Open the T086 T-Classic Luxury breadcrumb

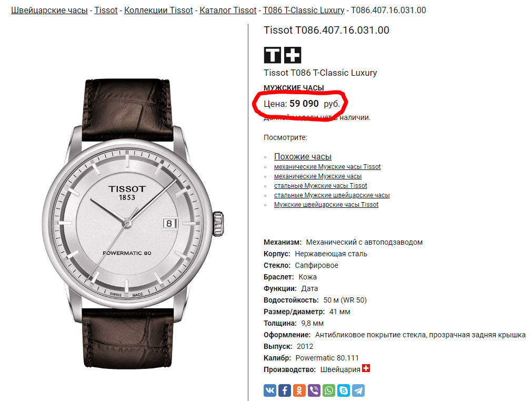click(304, 11)
